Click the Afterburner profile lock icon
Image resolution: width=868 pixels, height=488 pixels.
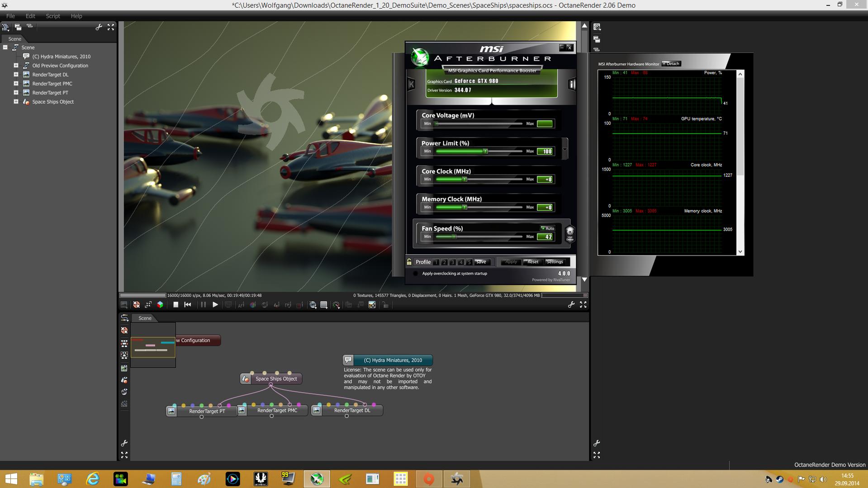click(x=409, y=262)
